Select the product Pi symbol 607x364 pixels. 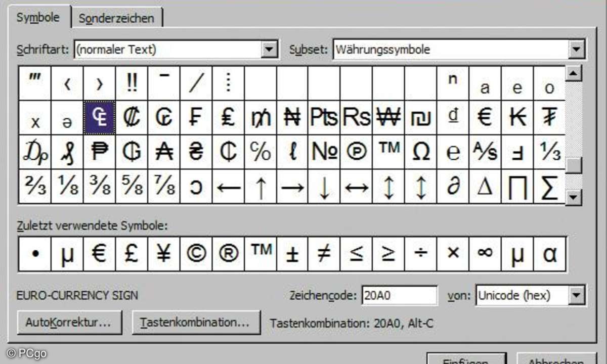click(x=518, y=187)
